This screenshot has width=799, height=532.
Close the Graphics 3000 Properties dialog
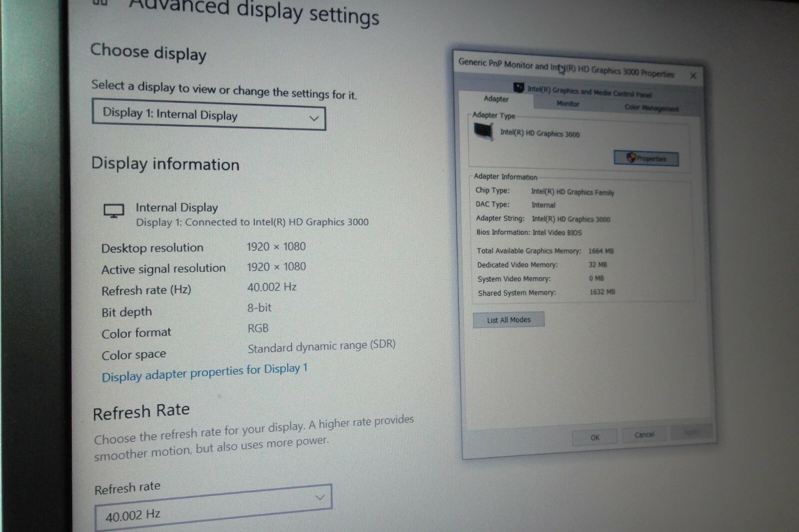tap(693, 76)
